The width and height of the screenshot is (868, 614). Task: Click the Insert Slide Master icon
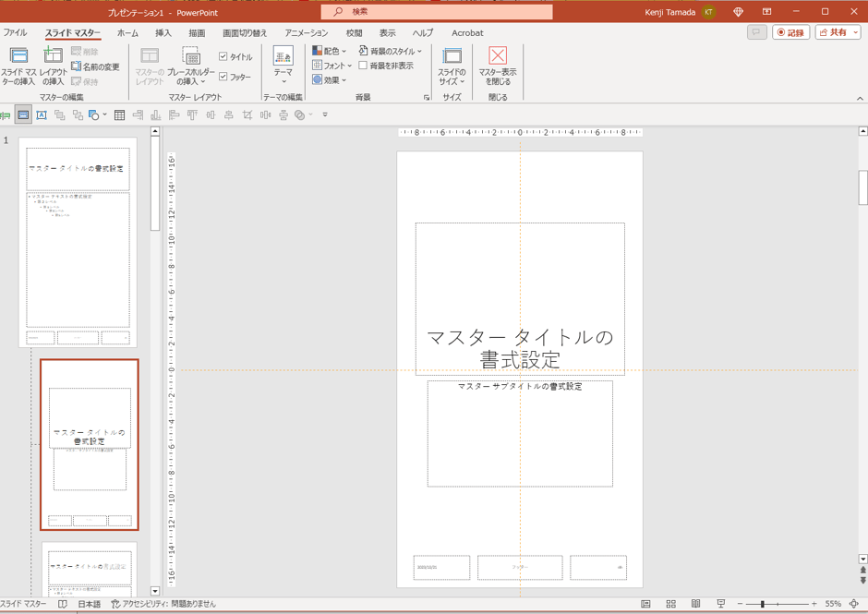(x=18, y=57)
